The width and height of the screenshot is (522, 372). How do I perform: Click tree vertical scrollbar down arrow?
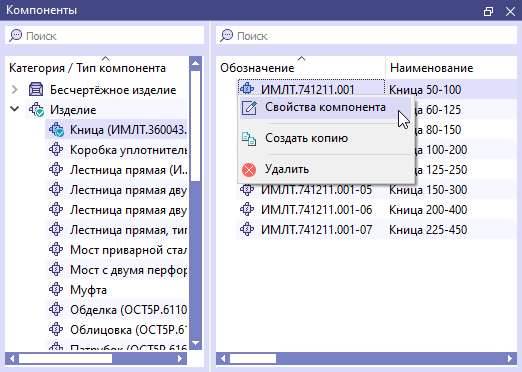tap(196, 343)
